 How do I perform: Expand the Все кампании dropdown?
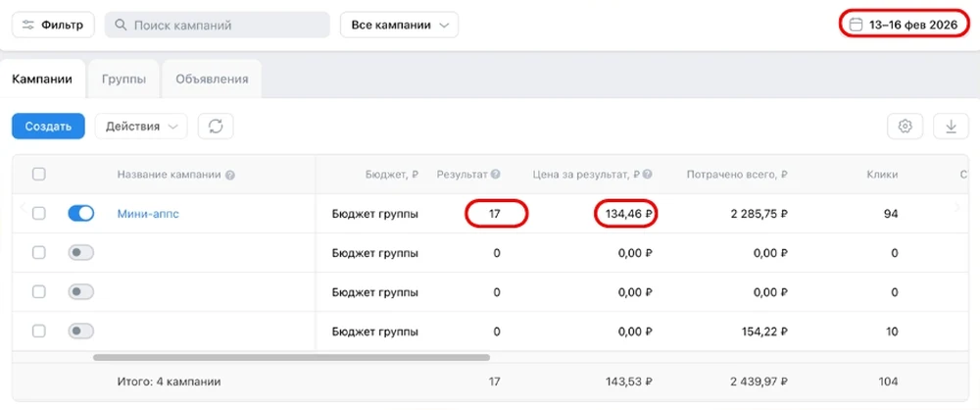400,26
